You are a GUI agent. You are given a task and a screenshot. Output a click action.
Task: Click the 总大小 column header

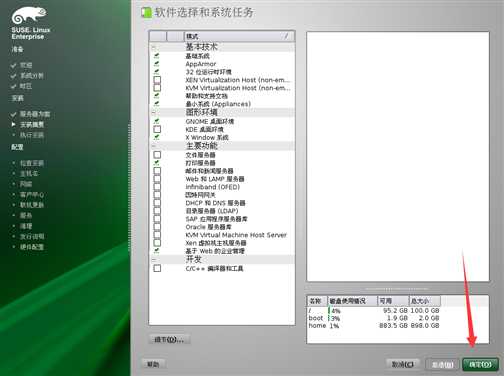point(424,301)
